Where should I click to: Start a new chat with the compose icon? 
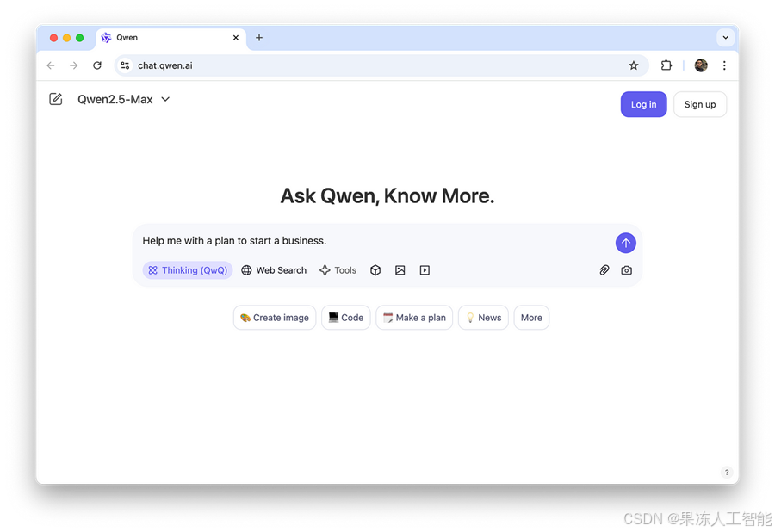pos(56,99)
